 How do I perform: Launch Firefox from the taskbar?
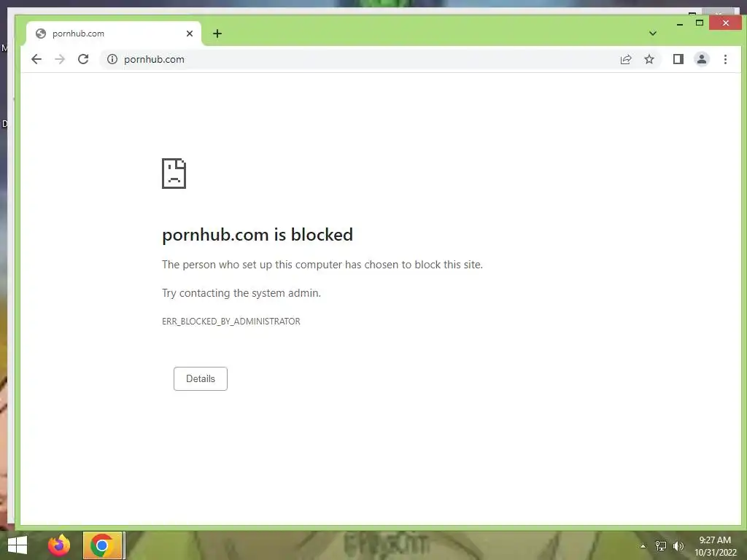pyautogui.click(x=59, y=545)
